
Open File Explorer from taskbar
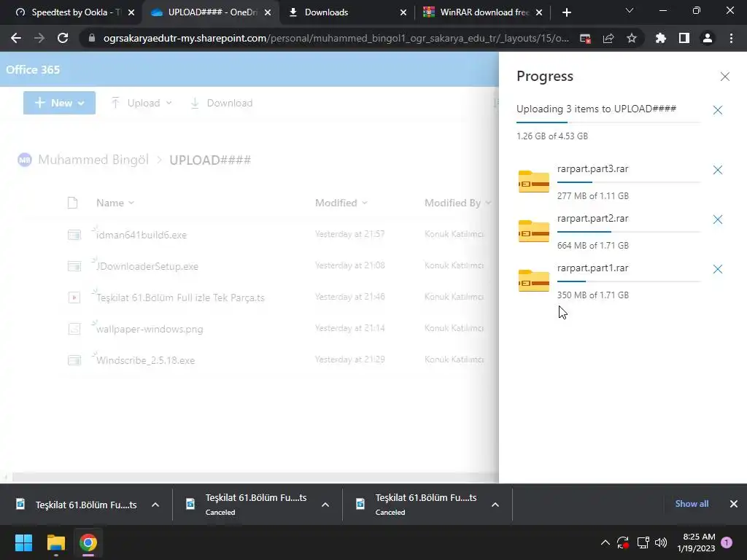pyautogui.click(x=55, y=542)
